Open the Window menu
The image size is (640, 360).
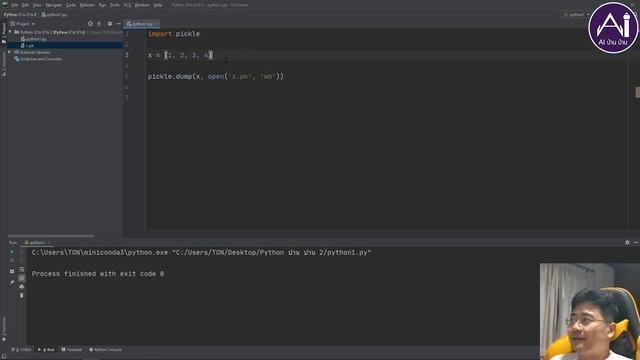(x=142, y=5)
